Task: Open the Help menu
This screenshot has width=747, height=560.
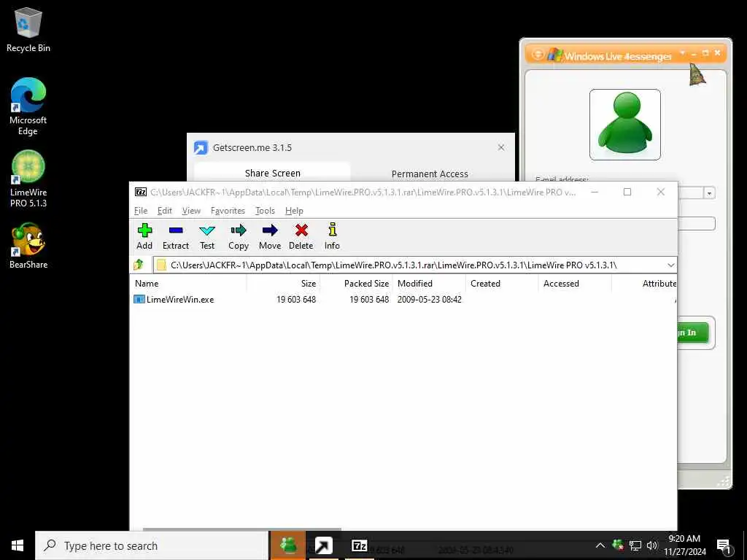Action: (294, 211)
